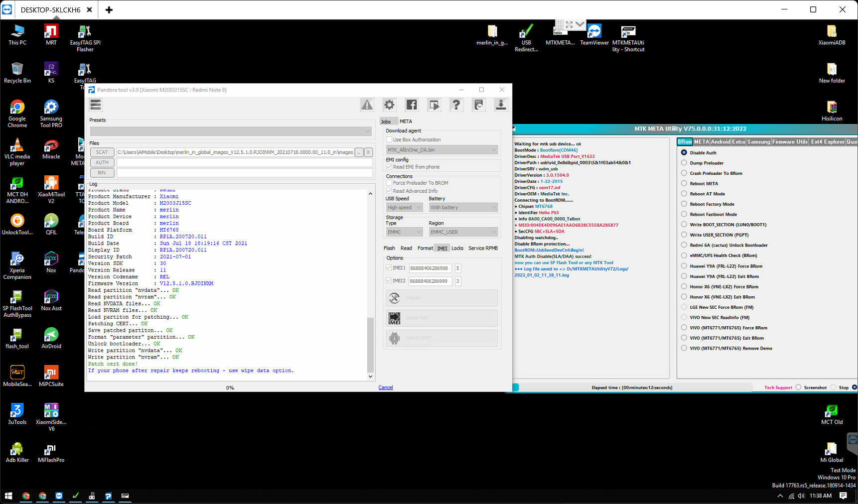Open TeamViewer desktop shortcut

[x=594, y=35]
